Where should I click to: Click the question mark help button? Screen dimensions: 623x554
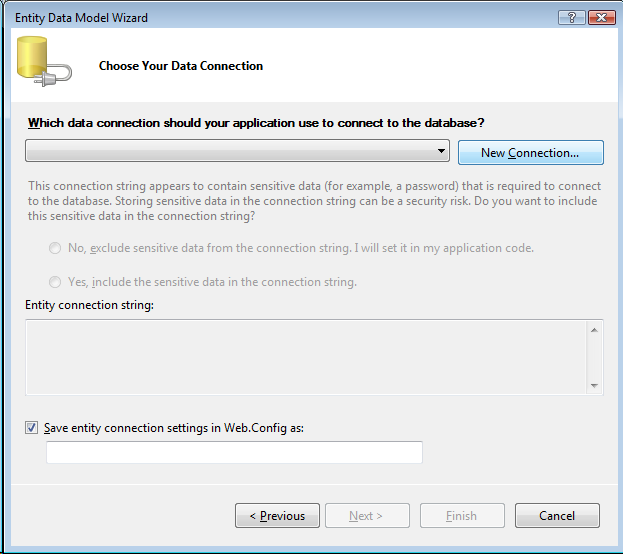pos(573,17)
